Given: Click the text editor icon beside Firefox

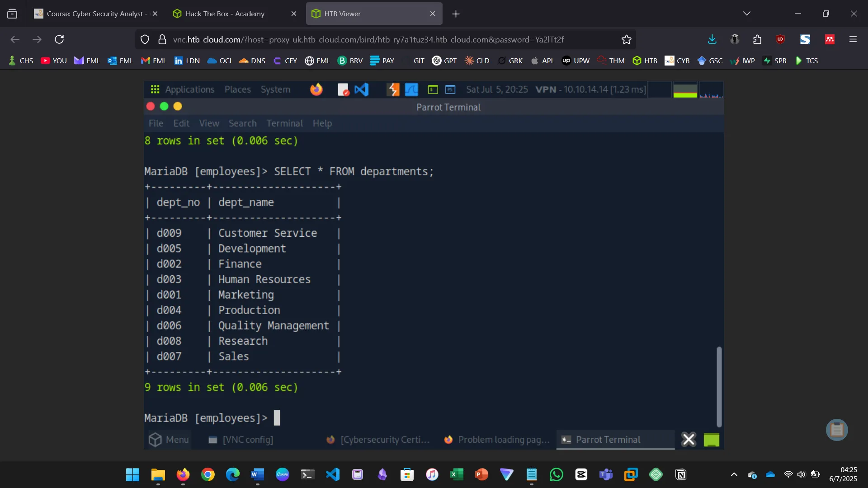Looking at the screenshot, I should (x=343, y=89).
